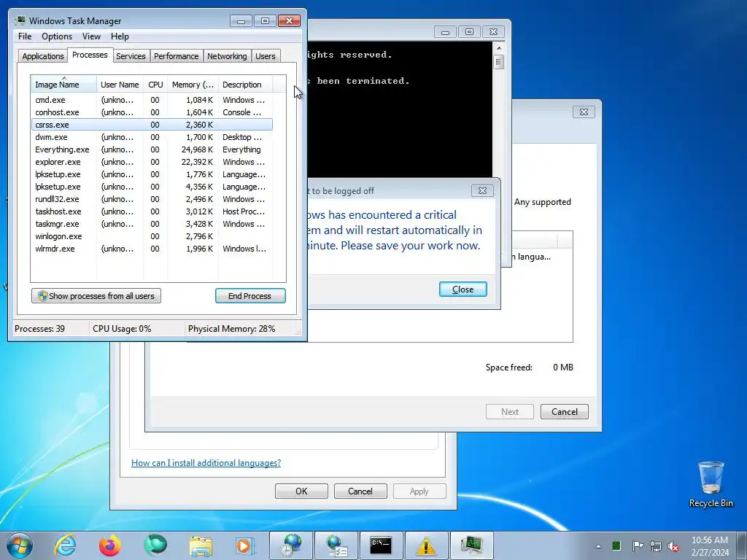
Task: Select the explorer.exe process row
Action: [152, 162]
